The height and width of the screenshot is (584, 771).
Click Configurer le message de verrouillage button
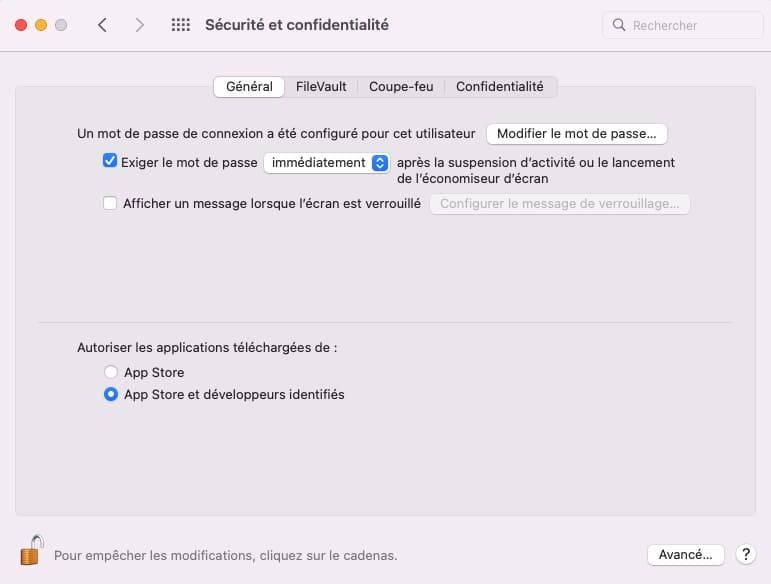click(x=559, y=204)
